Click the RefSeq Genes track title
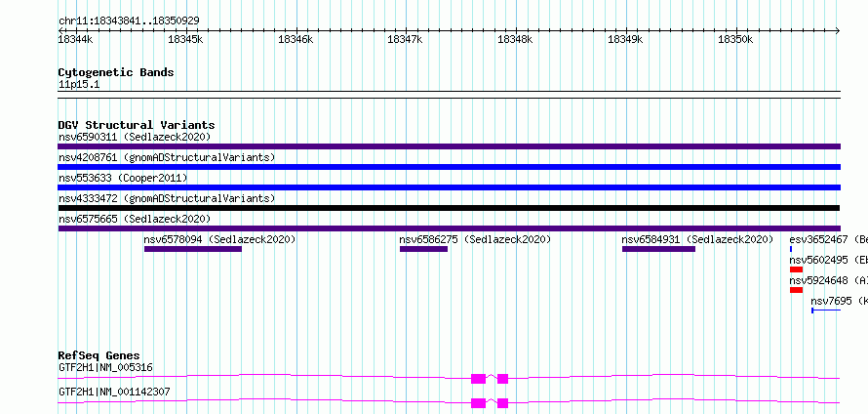 [99, 355]
